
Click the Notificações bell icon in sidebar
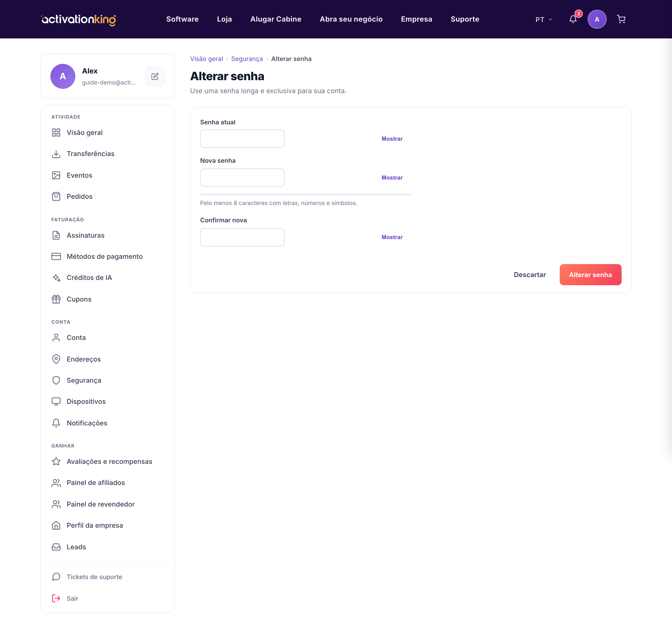56,423
